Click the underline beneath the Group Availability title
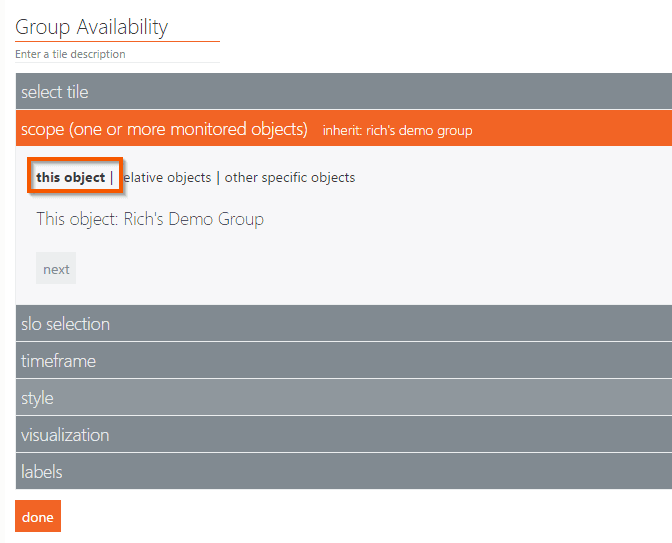Viewport: 672px width, 543px height. click(x=117, y=42)
